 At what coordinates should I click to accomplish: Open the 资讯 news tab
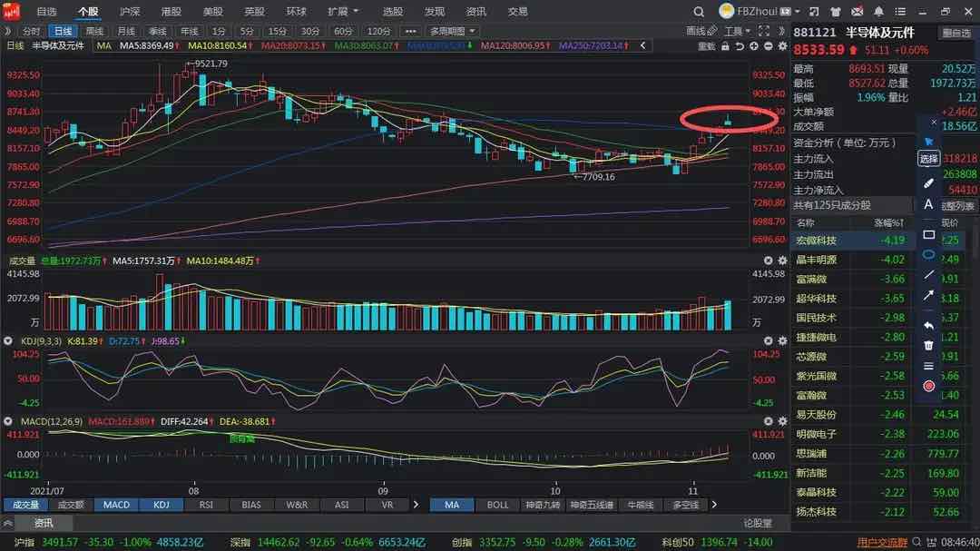click(x=44, y=523)
